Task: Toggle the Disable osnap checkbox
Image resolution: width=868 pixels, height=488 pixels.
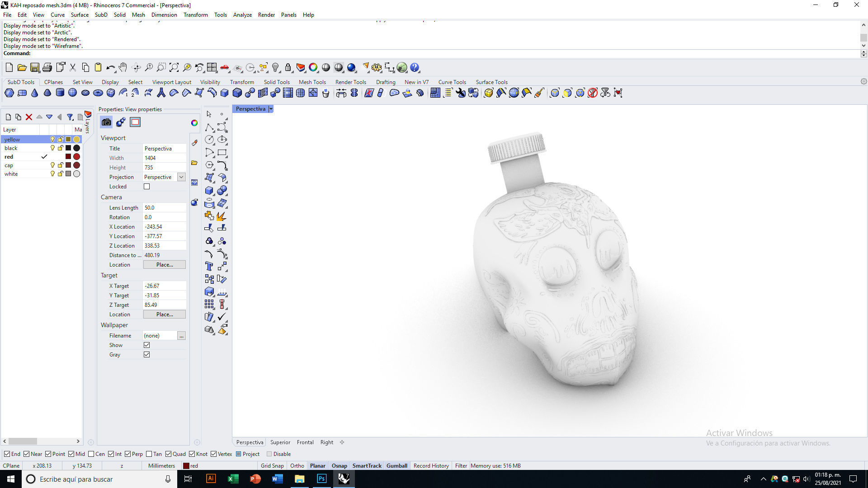Action: pyautogui.click(x=269, y=454)
